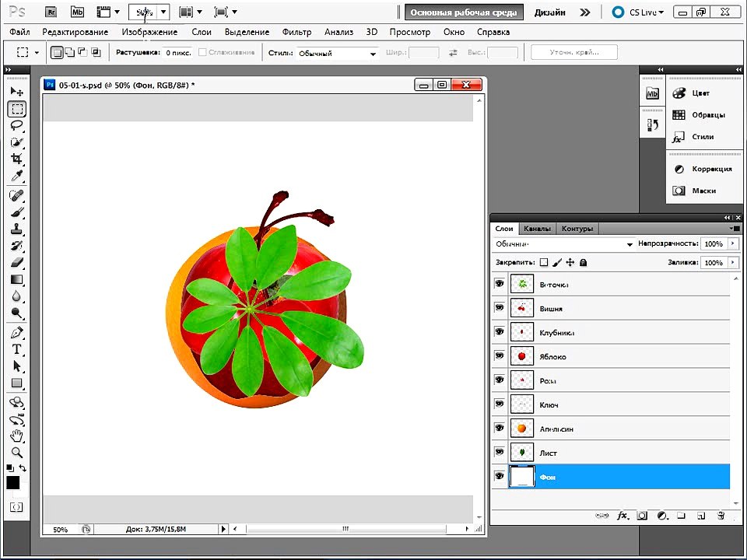Delete layer with the trash icon

pyautogui.click(x=721, y=516)
